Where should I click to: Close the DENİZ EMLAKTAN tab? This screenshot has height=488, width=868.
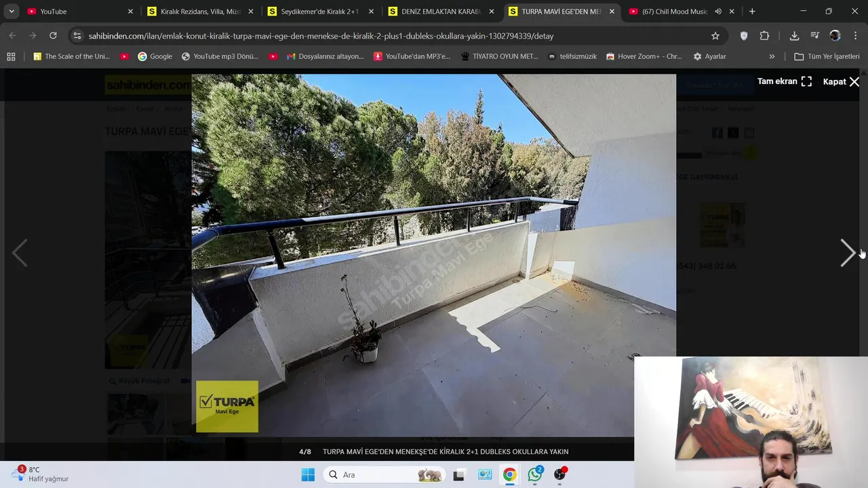[492, 12]
